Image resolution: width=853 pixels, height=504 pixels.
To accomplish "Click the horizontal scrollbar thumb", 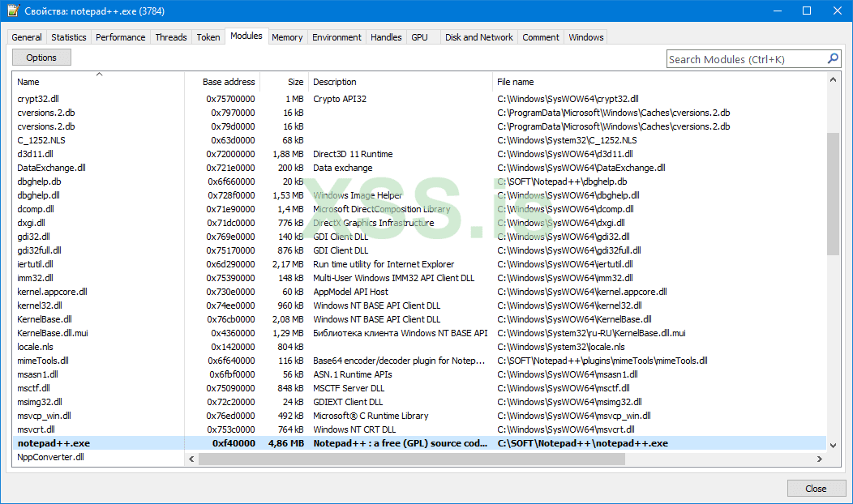I will [413, 459].
